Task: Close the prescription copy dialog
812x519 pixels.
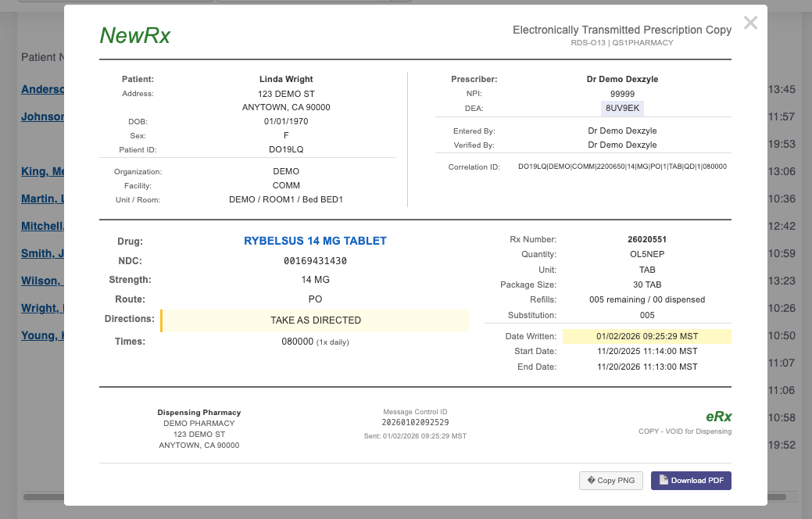Action: coord(750,23)
